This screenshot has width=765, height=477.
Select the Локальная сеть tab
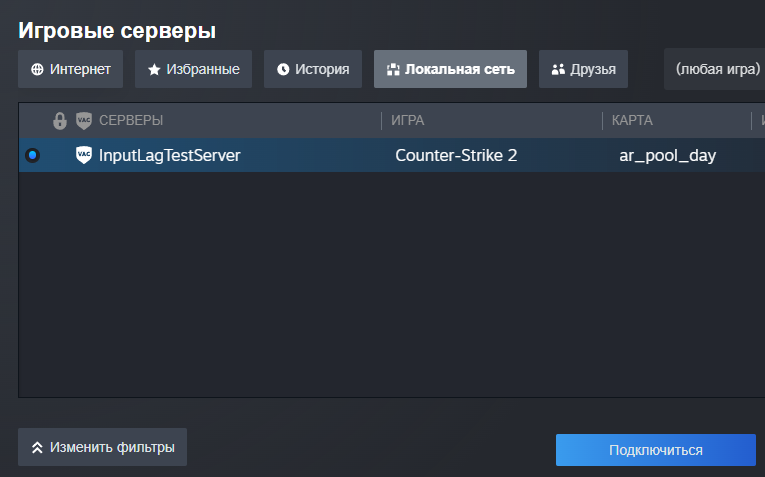450,69
